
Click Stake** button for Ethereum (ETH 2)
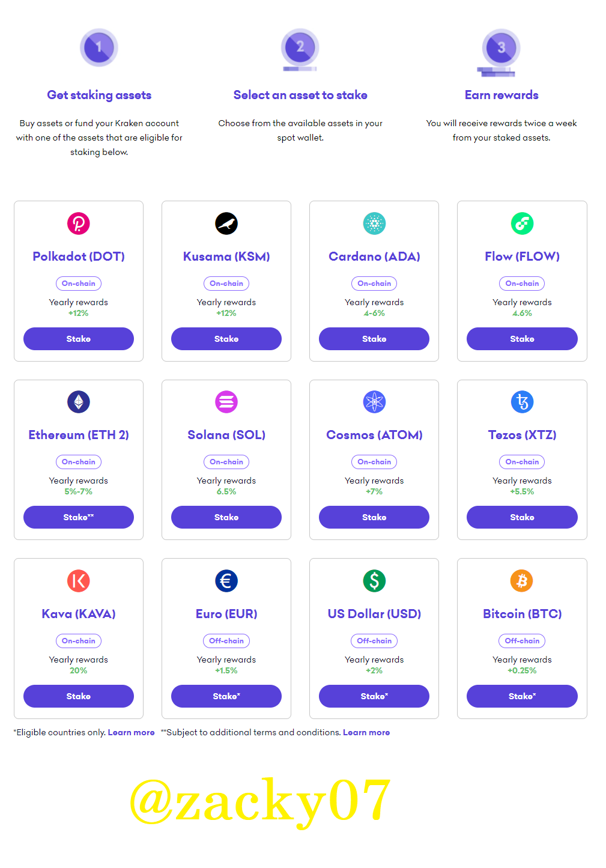coord(79,517)
